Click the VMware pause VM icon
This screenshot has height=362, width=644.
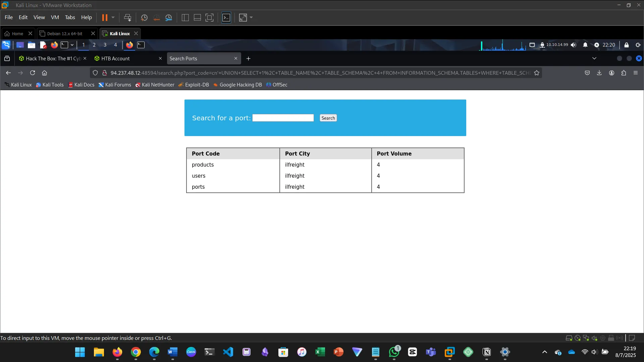pyautogui.click(x=105, y=17)
